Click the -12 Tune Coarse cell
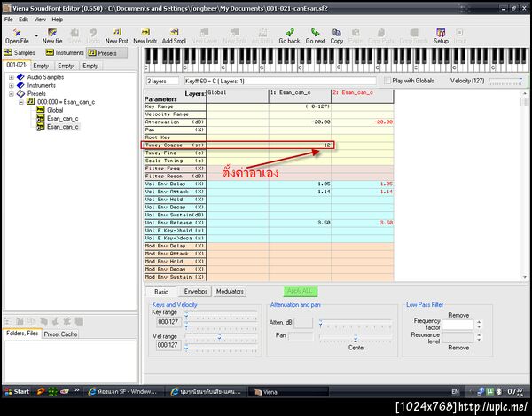Viewport: 532px width, 416px height. point(300,145)
